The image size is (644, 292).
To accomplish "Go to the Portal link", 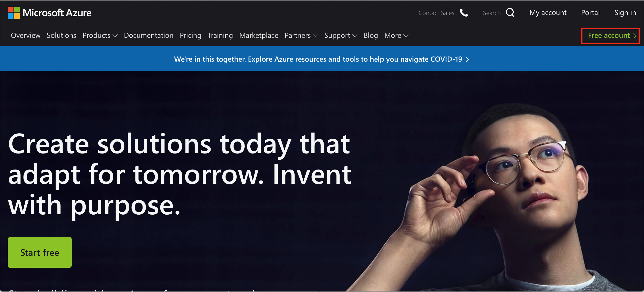I will click(590, 13).
